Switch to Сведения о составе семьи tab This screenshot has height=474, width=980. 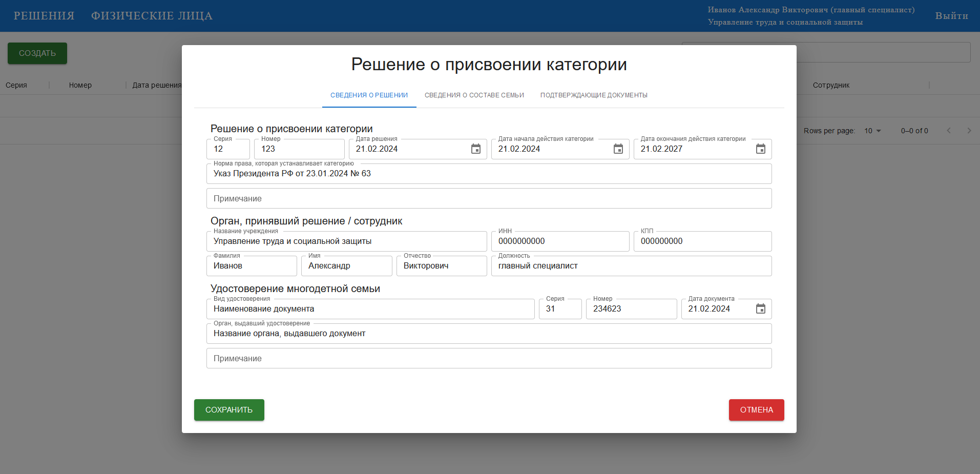(474, 95)
